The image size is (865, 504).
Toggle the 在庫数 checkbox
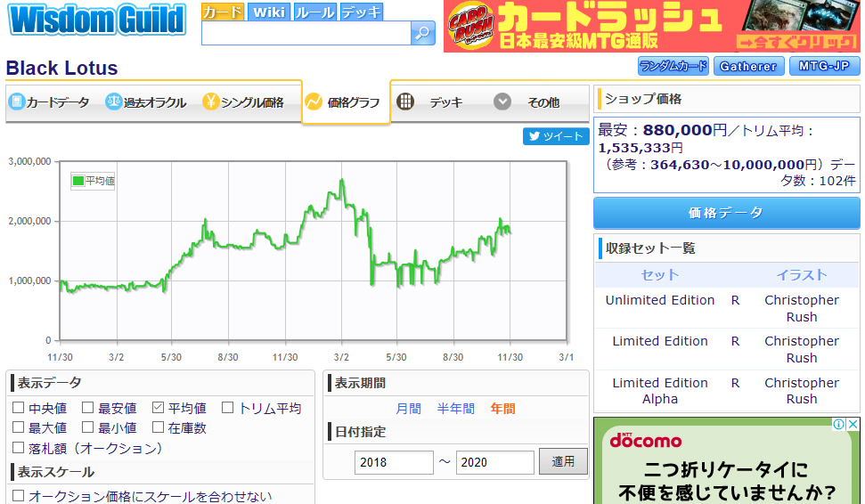(x=158, y=427)
